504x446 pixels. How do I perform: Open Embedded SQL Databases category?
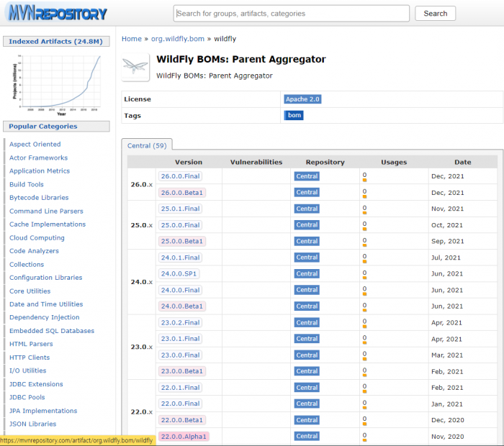pos(52,331)
